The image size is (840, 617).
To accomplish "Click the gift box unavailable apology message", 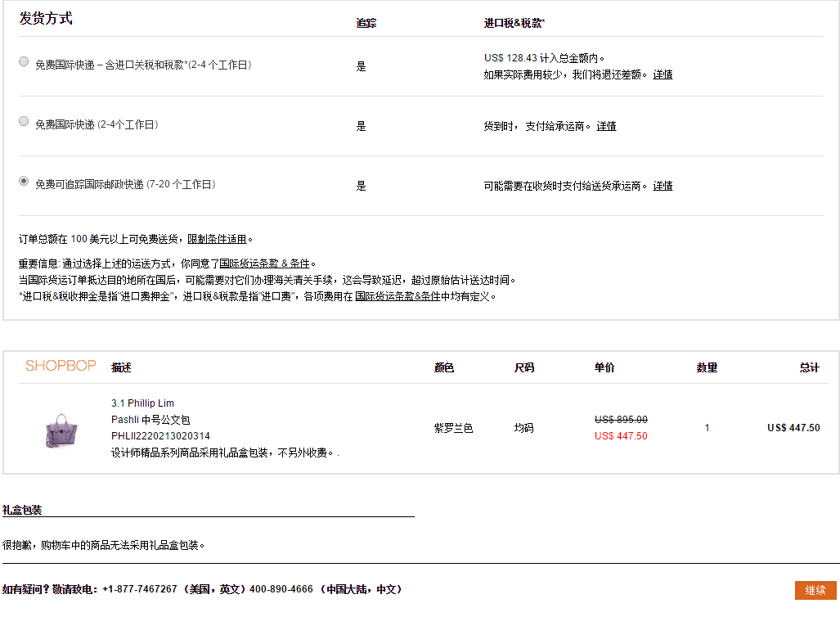I will [x=103, y=545].
